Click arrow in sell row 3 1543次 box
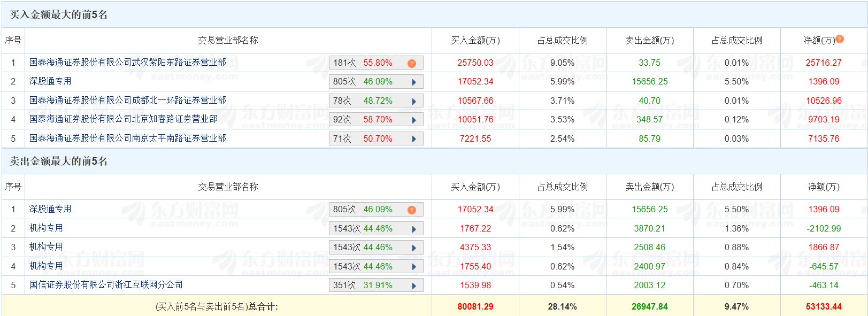 pyautogui.click(x=414, y=248)
